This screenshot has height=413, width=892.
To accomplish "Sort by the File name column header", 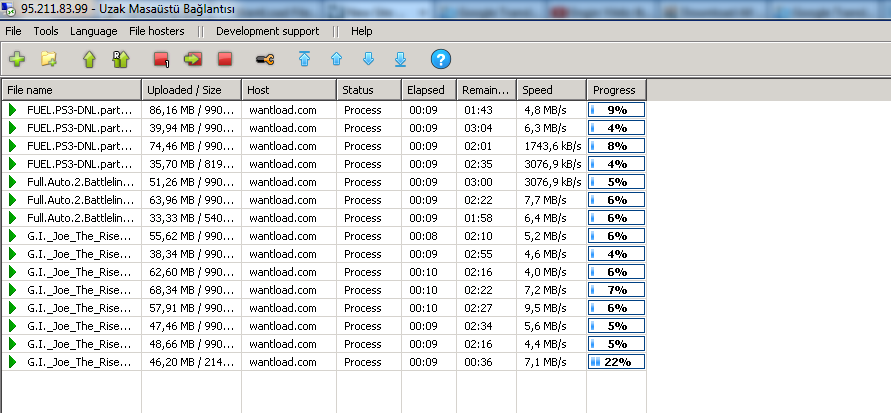I will pos(72,90).
